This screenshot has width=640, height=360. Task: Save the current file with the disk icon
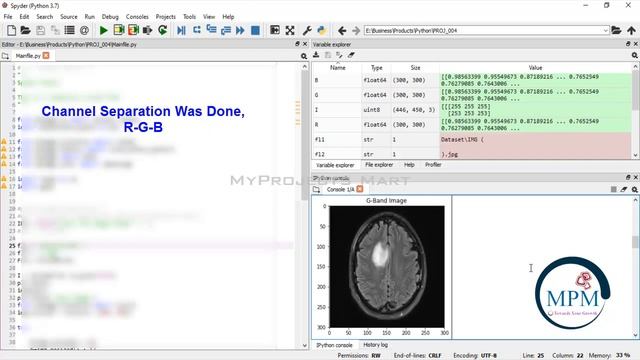click(x=40, y=30)
